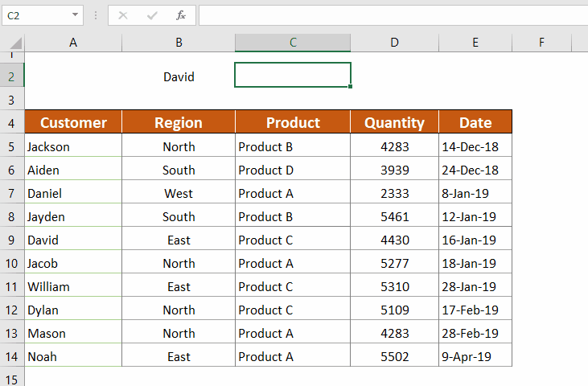Viewport: 588px width, 386px height.
Task: Click the orange Quantity header cell
Action: (x=394, y=122)
